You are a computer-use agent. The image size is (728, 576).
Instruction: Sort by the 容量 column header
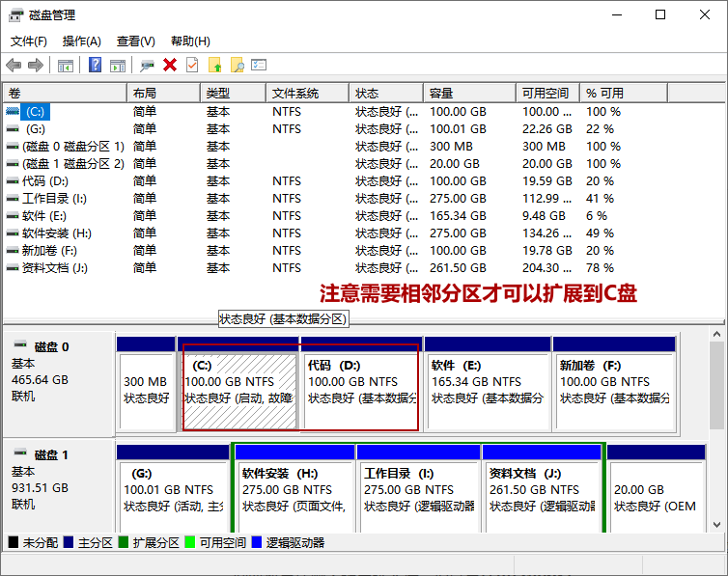coord(470,94)
